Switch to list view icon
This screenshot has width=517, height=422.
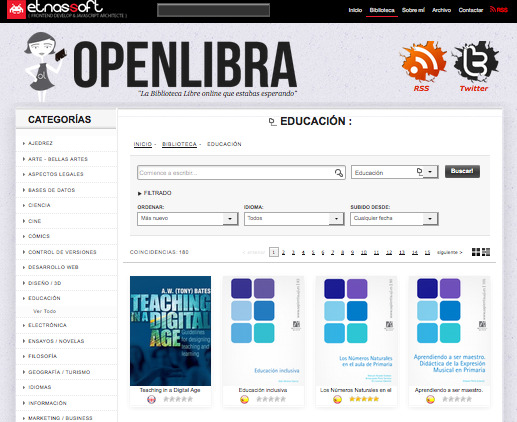pyautogui.click(x=486, y=252)
